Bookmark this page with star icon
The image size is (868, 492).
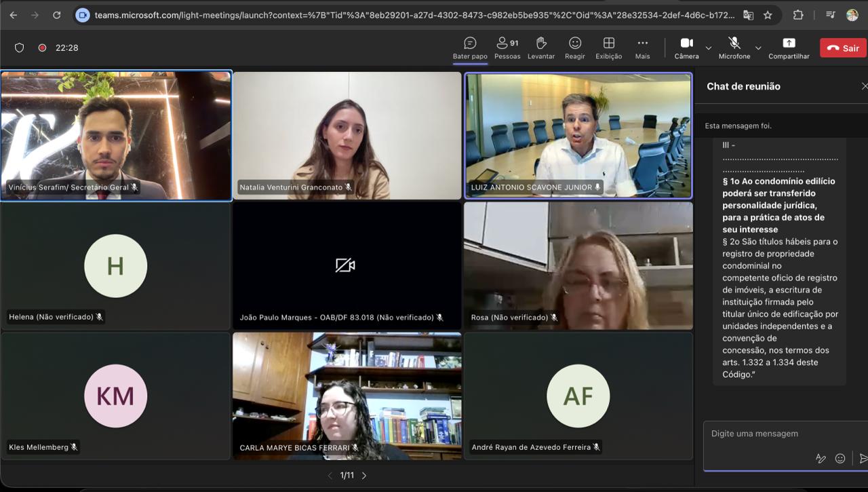coord(768,15)
